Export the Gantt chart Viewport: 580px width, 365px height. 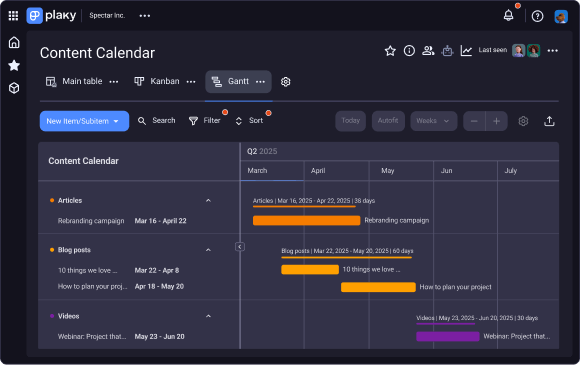point(549,121)
